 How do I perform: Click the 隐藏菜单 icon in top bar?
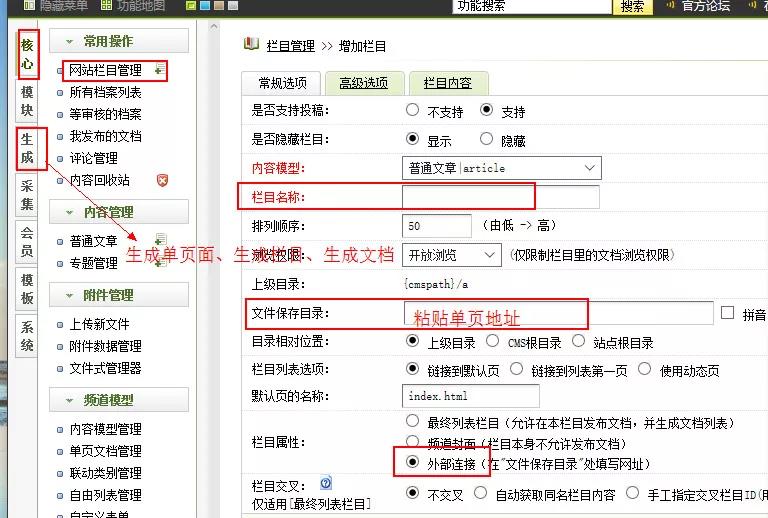tap(29, 5)
